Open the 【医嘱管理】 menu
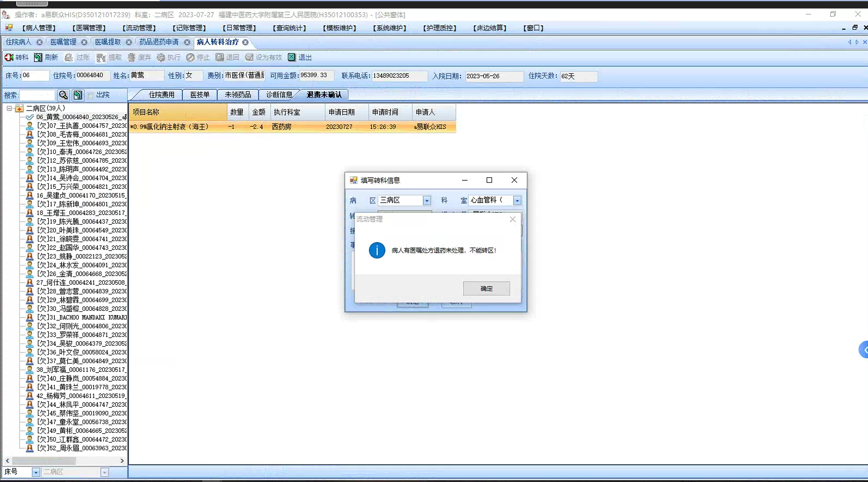The image size is (868, 482). pyautogui.click(x=89, y=28)
